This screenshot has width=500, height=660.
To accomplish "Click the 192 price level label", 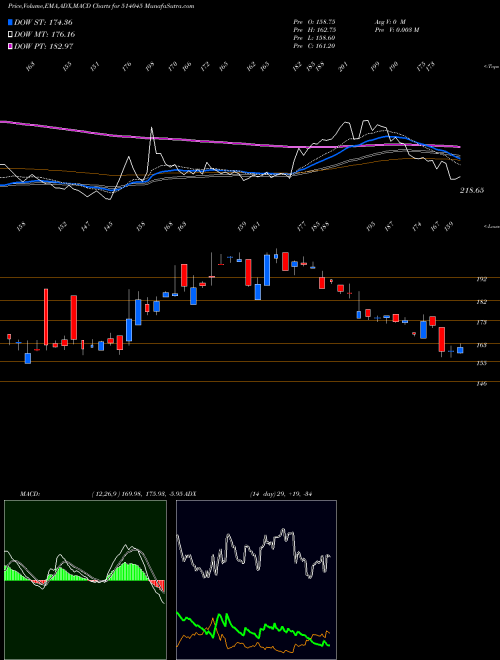I will (x=482, y=279).
